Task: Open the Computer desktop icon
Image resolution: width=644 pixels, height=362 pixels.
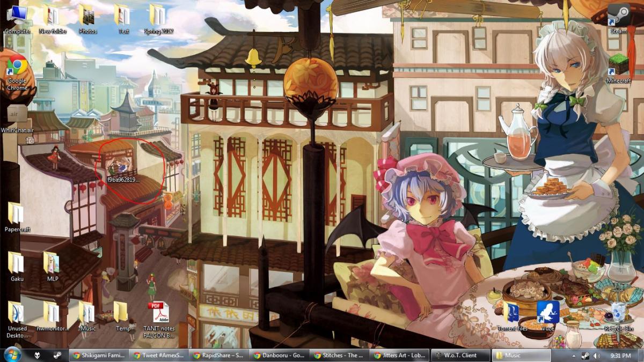Action: 17,19
